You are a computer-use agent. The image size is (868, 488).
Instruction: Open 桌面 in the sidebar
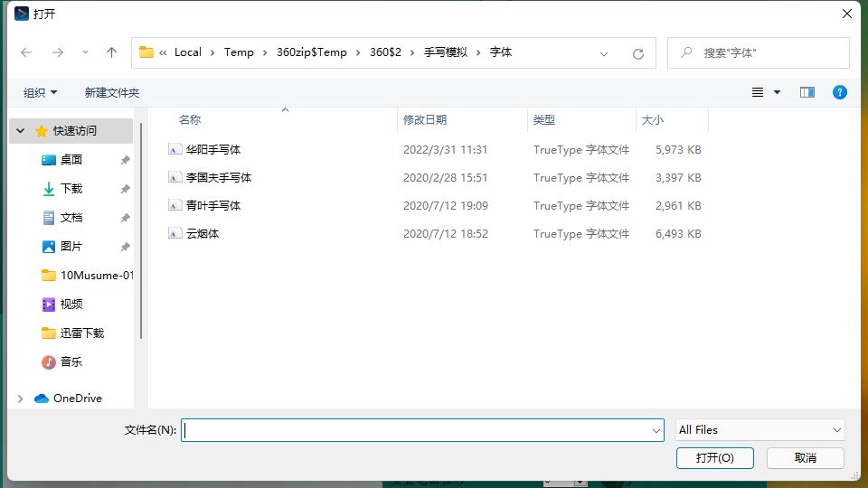[x=71, y=160]
